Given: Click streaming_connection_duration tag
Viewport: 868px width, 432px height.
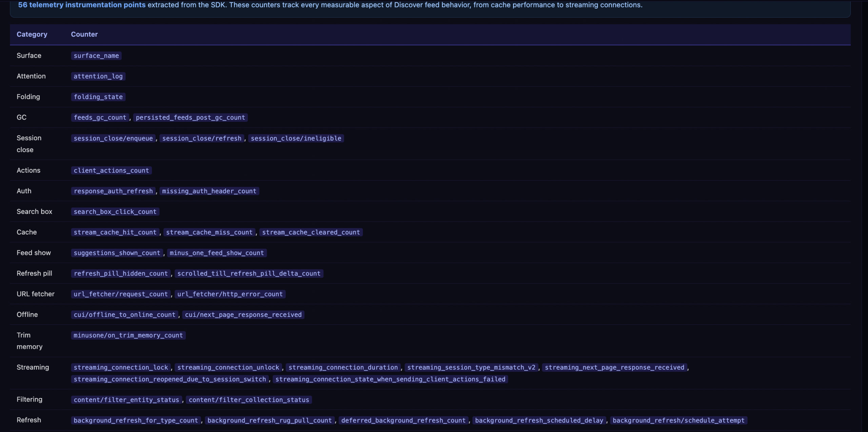Looking at the screenshot, I should click(x=343, y=368).
